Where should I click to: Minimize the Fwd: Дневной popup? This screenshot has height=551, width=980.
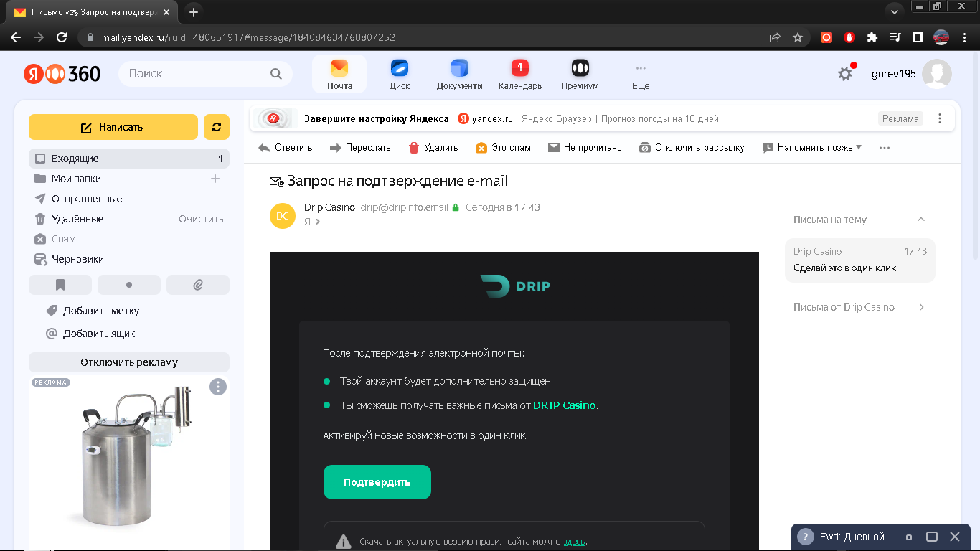[909, 537]
